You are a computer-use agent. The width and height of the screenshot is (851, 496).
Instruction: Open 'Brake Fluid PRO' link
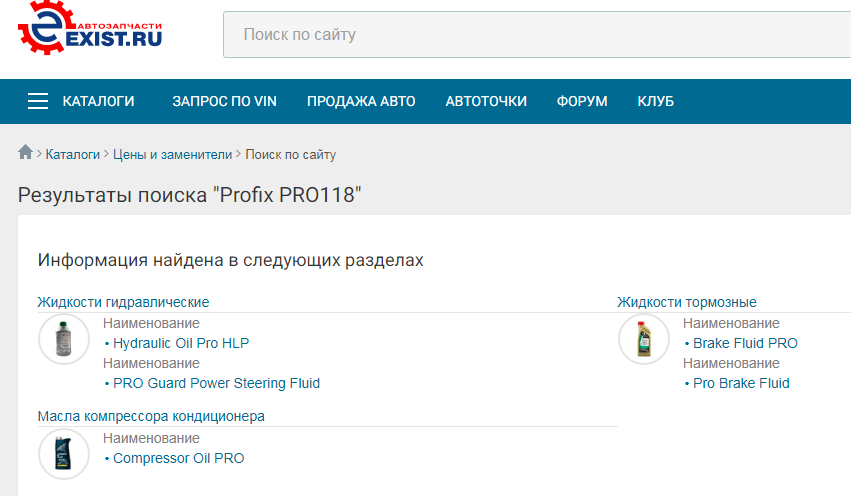[x=745, y=343]
